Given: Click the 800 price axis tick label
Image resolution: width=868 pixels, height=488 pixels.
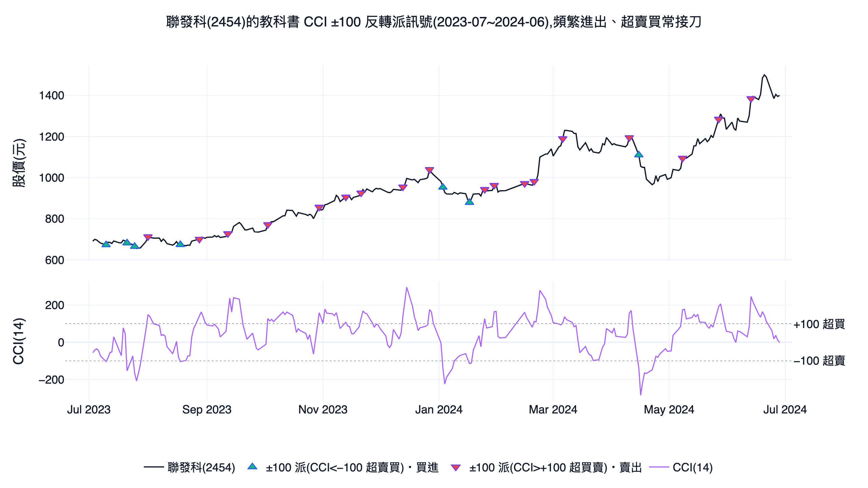Looking at the screenshot, I should pos(55,219).
